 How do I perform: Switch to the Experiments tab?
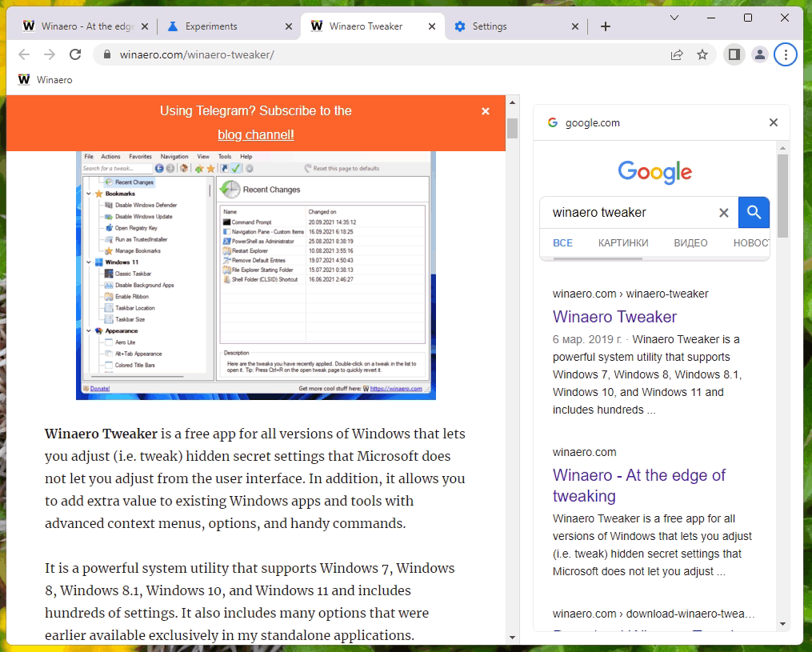(x=228, y=26)
